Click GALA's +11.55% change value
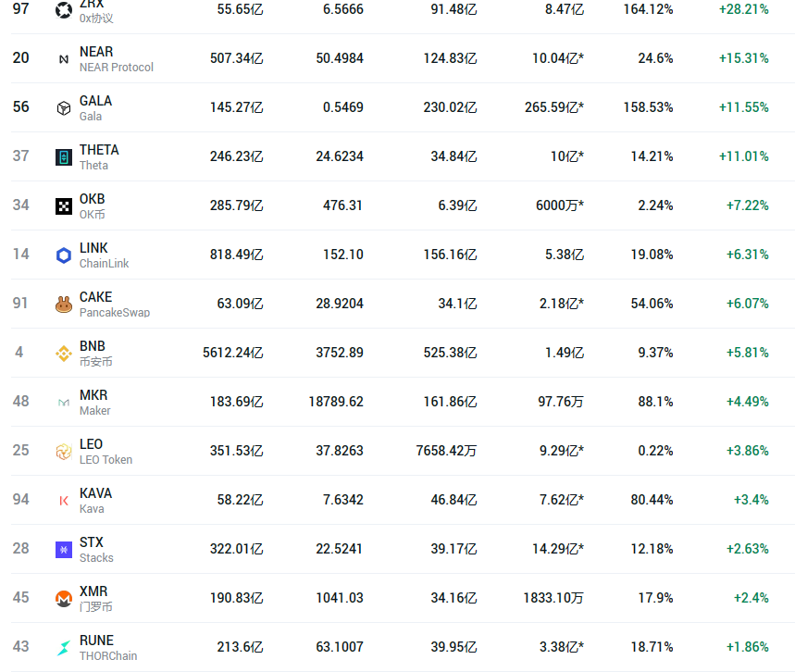The width and height of the screenshot is (795, 672). pyautogui.click(x=743, y=107)
